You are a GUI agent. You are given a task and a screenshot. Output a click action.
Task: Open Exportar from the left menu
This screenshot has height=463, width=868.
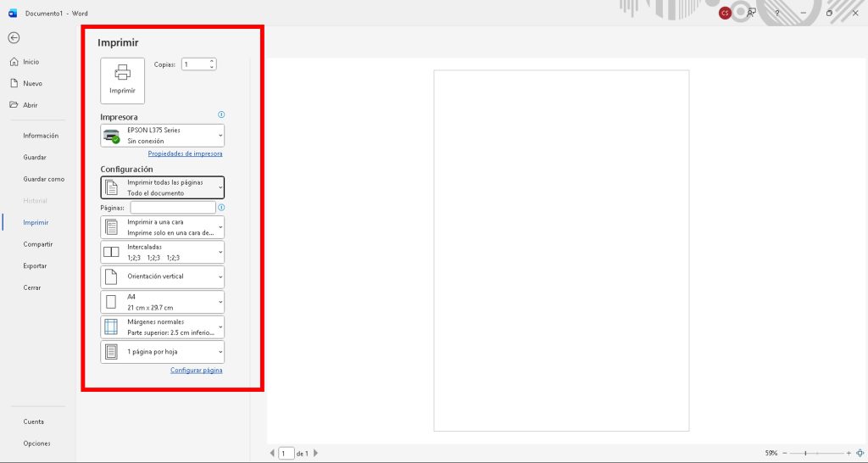(35, 266)
